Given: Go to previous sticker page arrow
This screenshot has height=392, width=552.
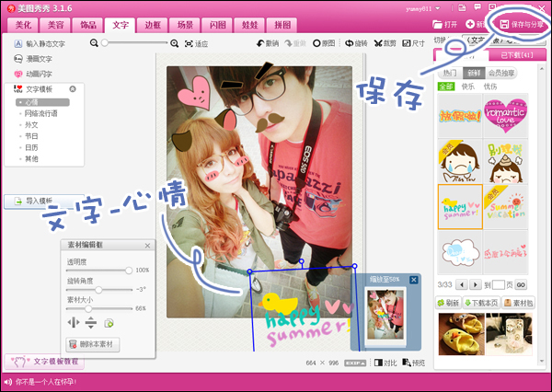Looking at the screenshot, I should point(462,284).
